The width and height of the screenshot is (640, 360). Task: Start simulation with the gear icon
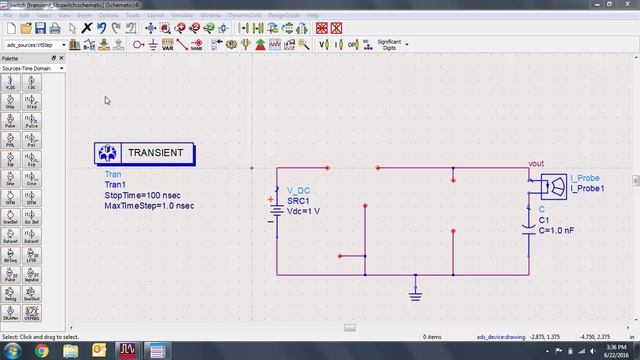[231, 44]
